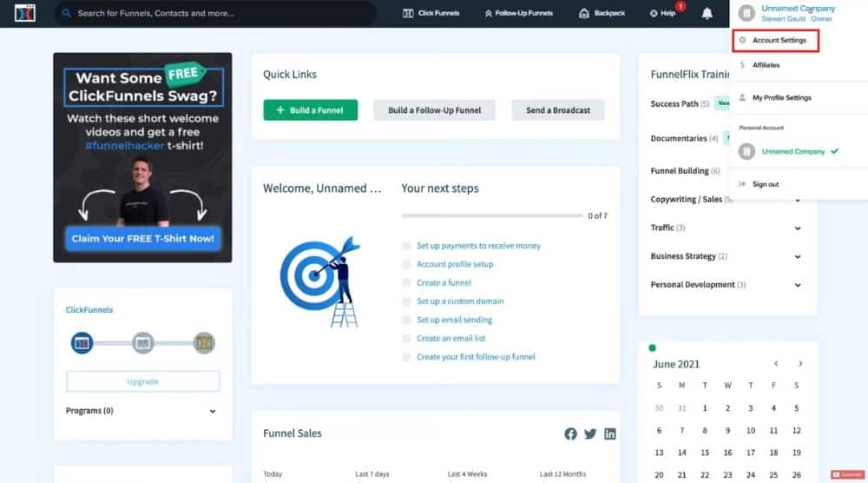Screen dimensions: 868x483
Task: Open the Backpack menu
Action: point(602,13)
